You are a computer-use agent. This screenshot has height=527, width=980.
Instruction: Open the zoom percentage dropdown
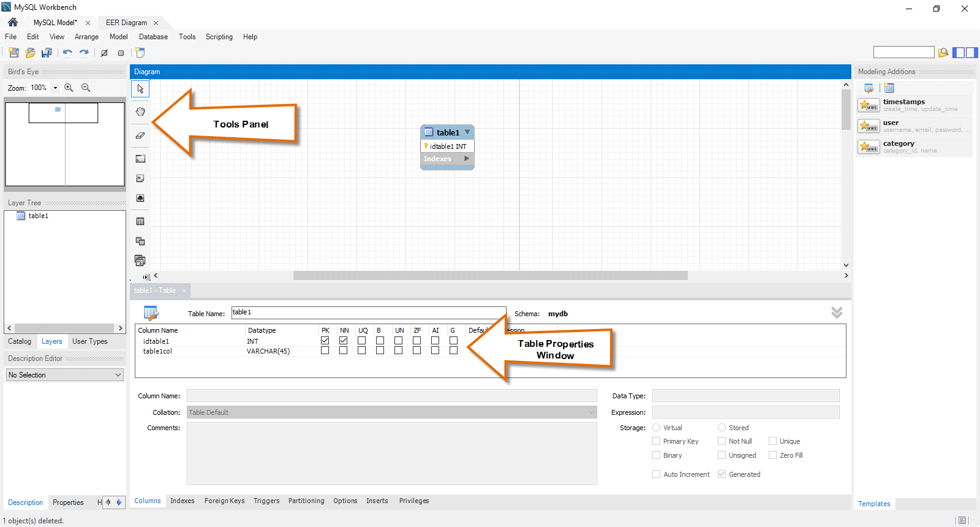coord(55,88)
